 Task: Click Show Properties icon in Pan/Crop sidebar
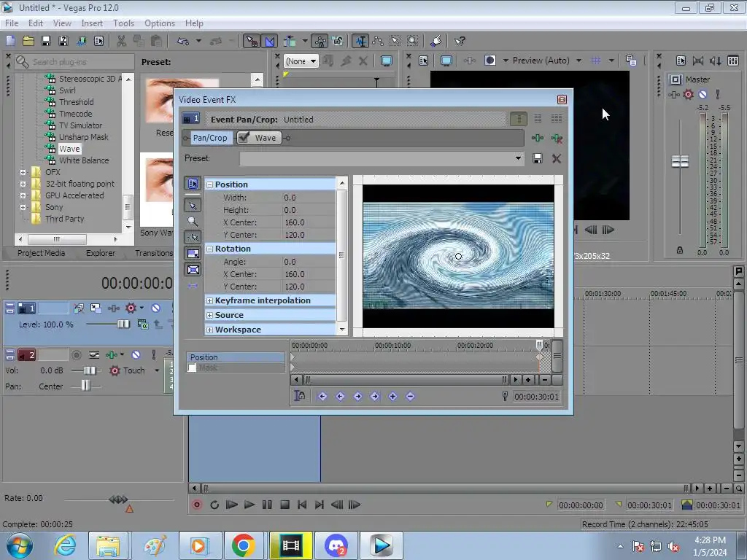click(x=193, y=183)
